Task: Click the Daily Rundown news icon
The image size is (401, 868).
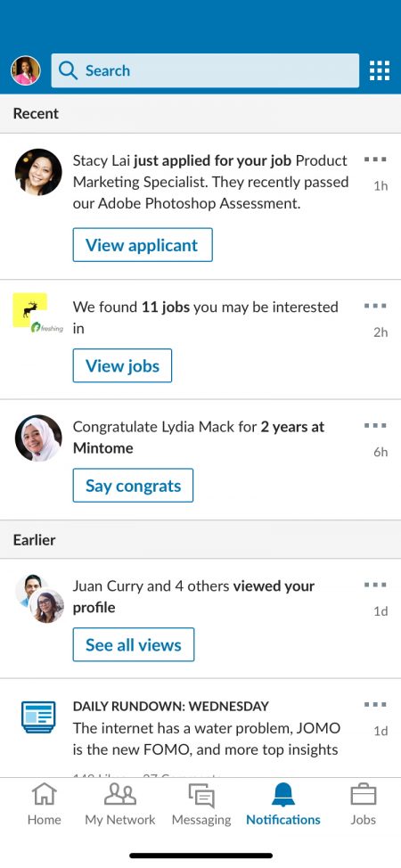Action: click(38, 717)
